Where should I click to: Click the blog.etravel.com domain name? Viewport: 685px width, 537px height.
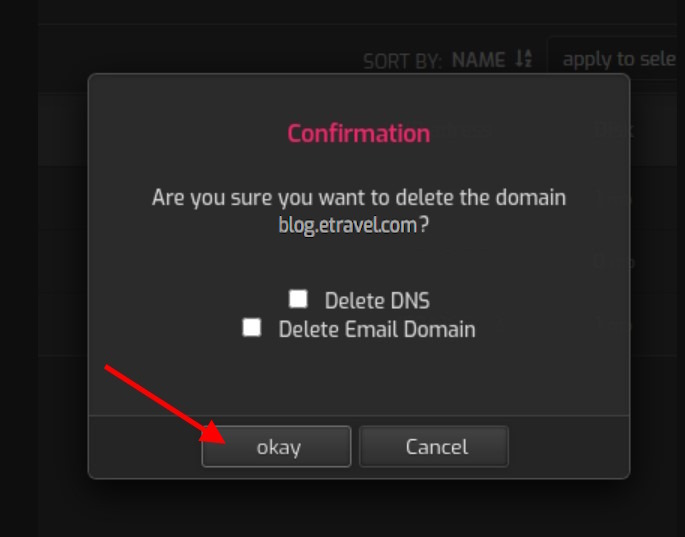[x=348, y=225]
